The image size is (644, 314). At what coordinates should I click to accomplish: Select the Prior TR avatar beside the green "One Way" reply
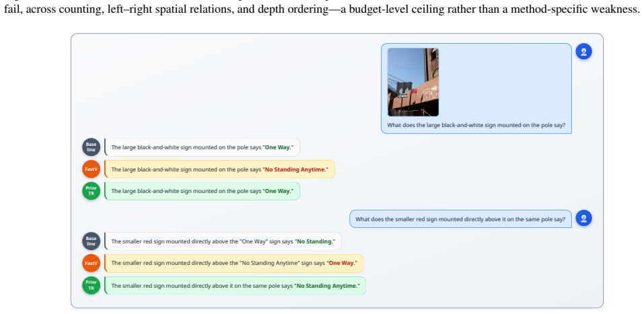tap(91, 191)
